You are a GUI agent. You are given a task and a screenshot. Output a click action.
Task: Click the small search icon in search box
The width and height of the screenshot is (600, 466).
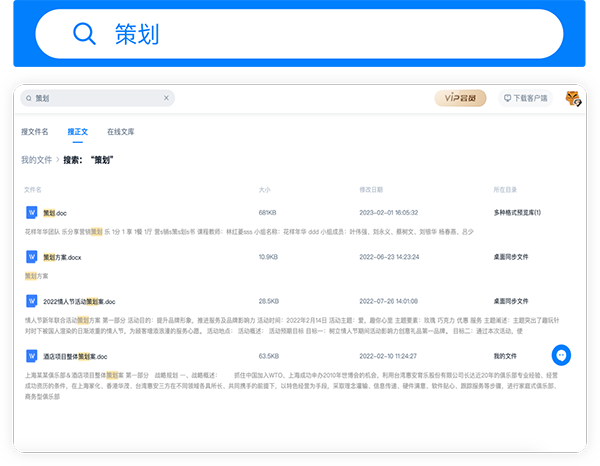pyautogui.click(x=28, y=98)
